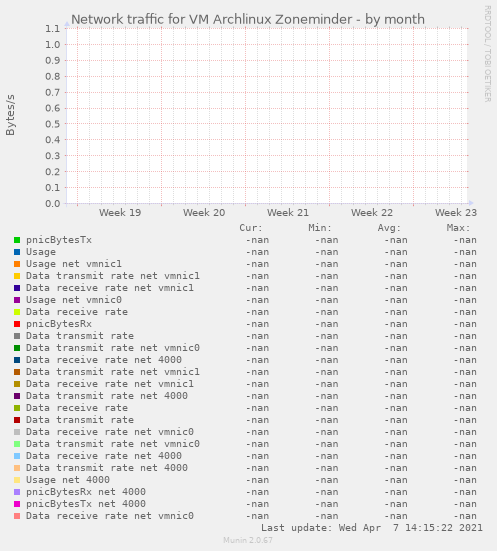This screenshot has height=551, width=497.
Task: Click the 'Usage' legend label
Action: tap(41, 252)
